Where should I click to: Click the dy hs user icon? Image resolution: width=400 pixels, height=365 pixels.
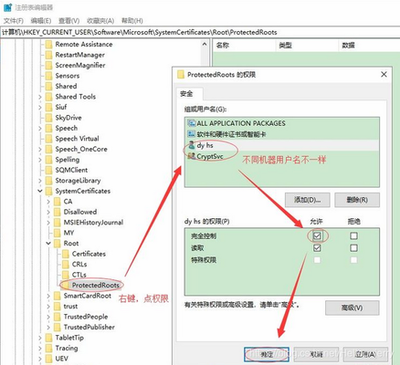pos(191,145)
